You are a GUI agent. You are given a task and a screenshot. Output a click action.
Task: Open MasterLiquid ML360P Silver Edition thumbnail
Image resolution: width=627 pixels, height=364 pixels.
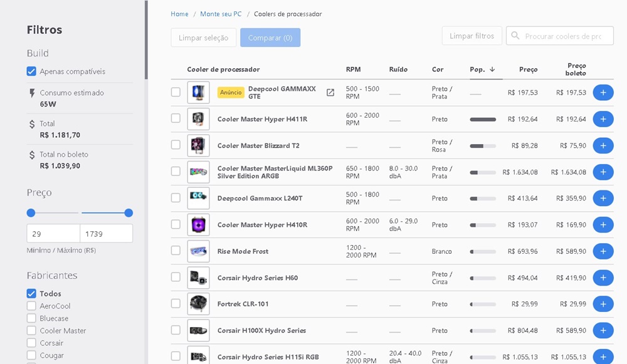tap(198, 172)
